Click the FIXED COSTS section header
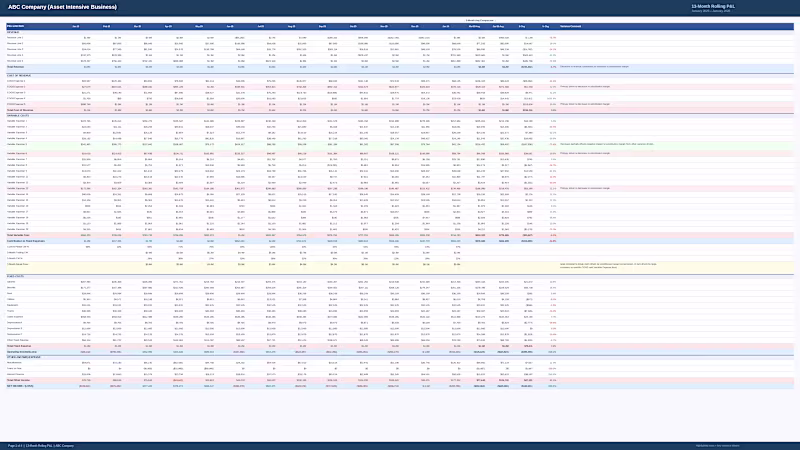 click(x=14, y=277)
